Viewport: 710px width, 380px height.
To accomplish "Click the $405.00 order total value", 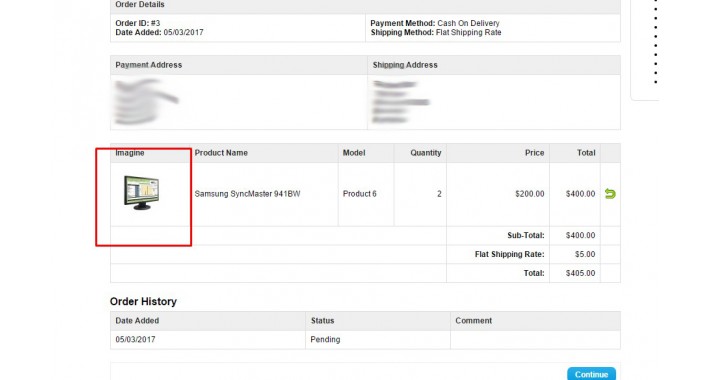I will [580, 273].
